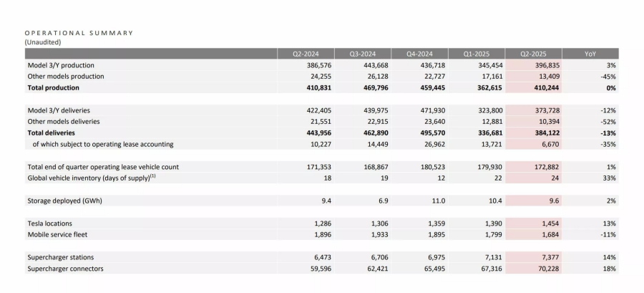Click the -52% YoY value for other models deliveries

[x=608, y=122]
